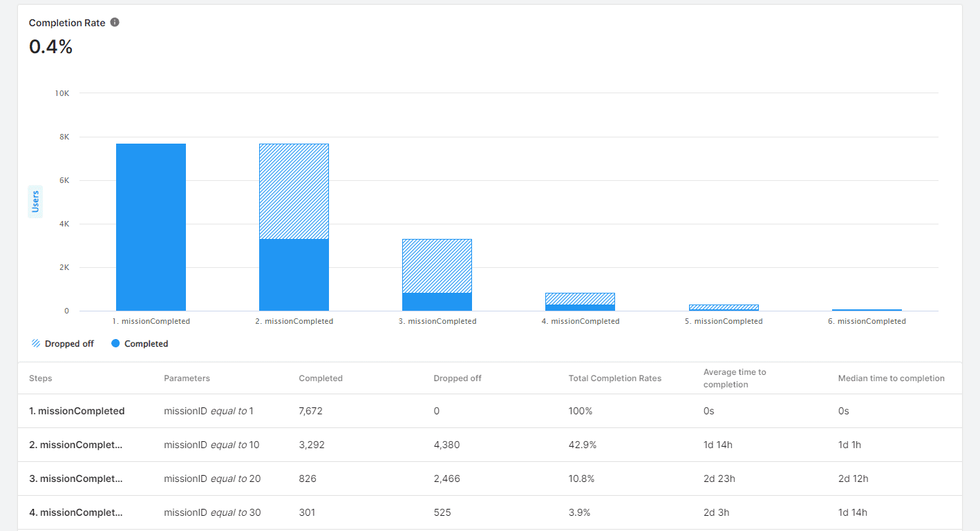980x531 pixels.
Task: Click the 'missionID equal to 10' parameter
Action: coord(211,445)
